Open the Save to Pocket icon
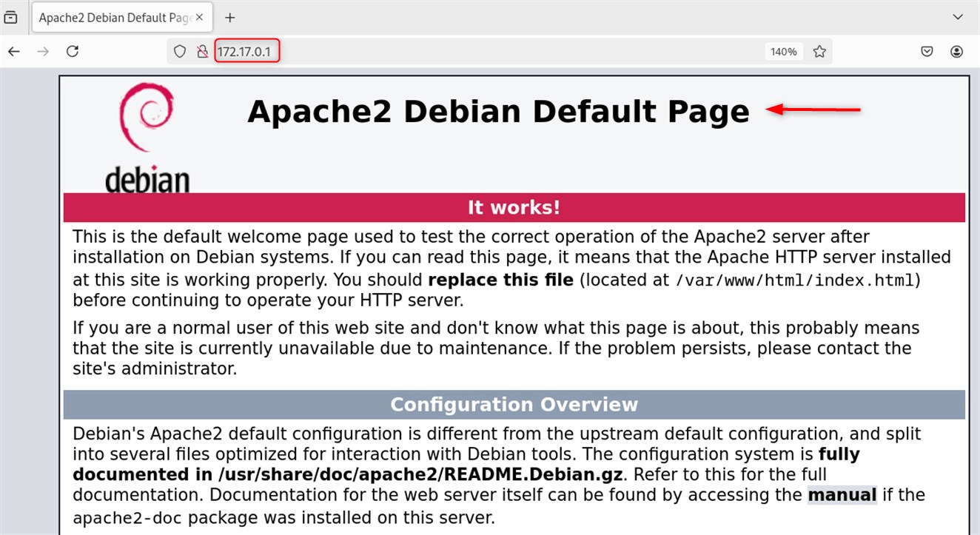This screenshot has height=535, width=980. [x=927, y=51]
